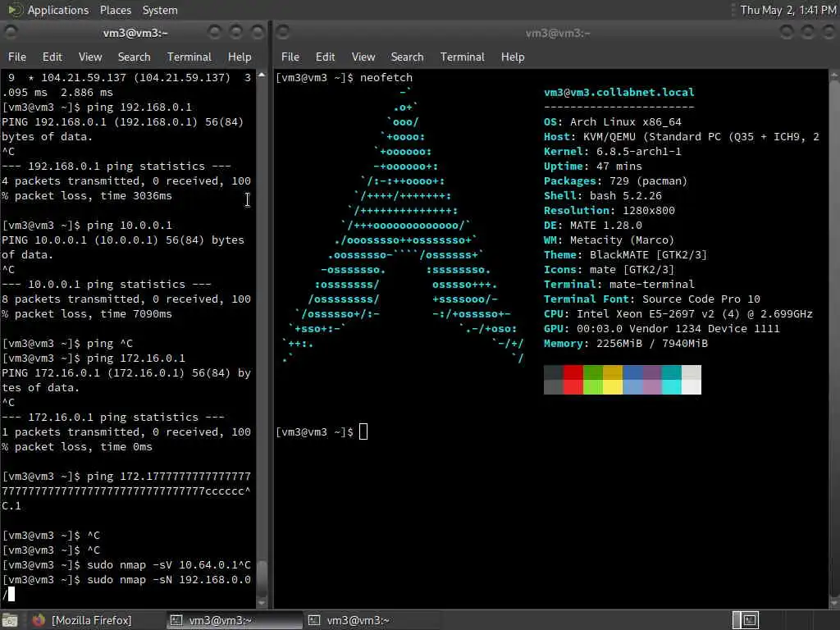Screen dimensions: 840x630
Task: Open the Places menu in top panel
Action: point(115,10)
